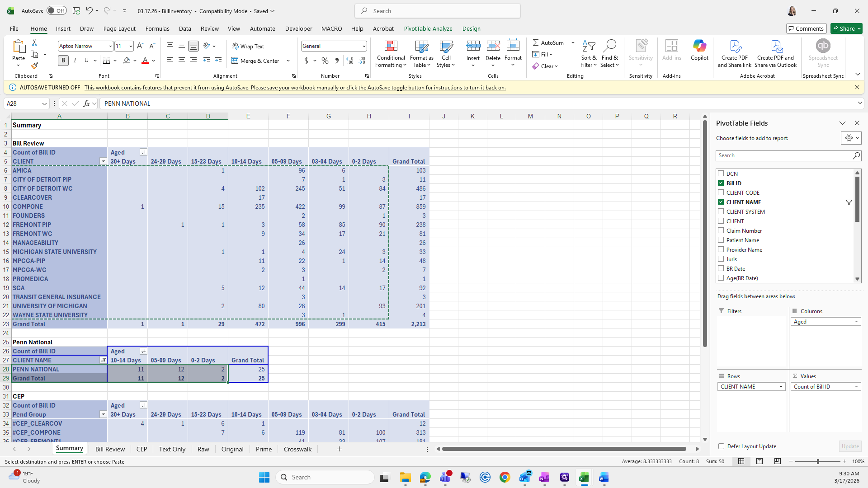Screen dimensions: 868x488
Task: Uncheck the Bill ID field checkbox
Action: (x=721, y=183)
